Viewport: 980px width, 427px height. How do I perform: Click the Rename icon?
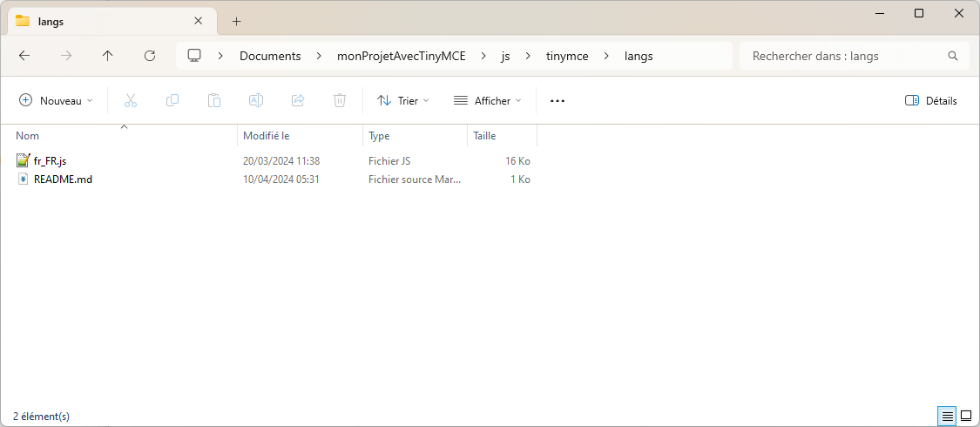coord(256,101)
